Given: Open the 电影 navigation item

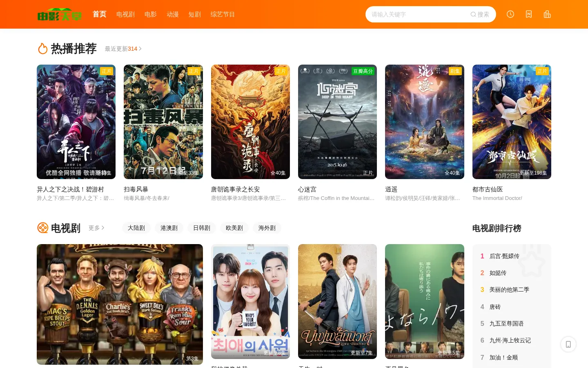Looking at the screenshot, I should pyautogui.click(x=151, y=14).
